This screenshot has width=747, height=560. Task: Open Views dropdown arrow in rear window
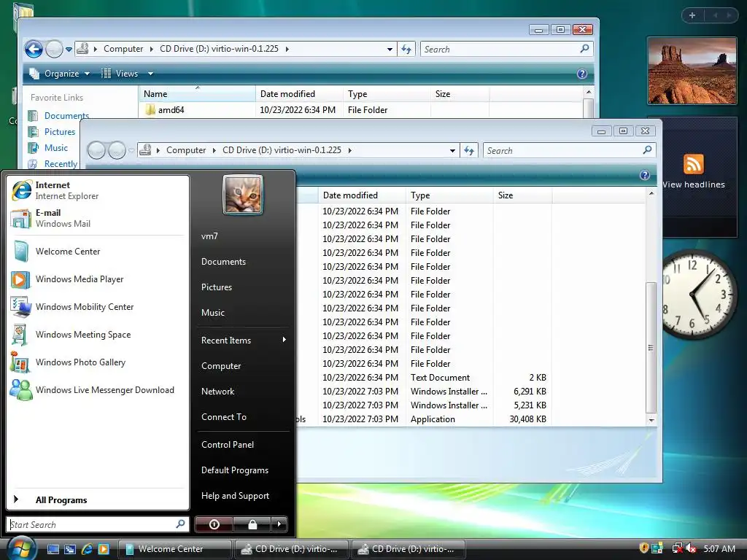pos(150,74)
